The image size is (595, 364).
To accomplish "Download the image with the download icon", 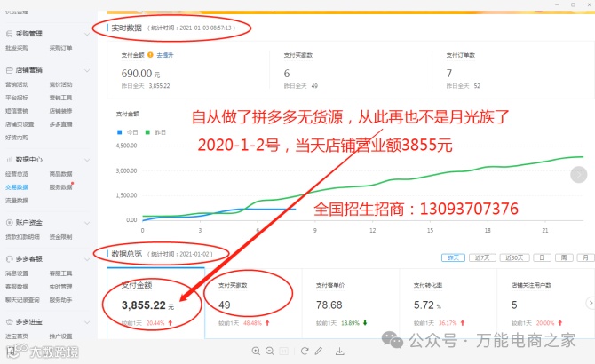I will pos(340,351).
